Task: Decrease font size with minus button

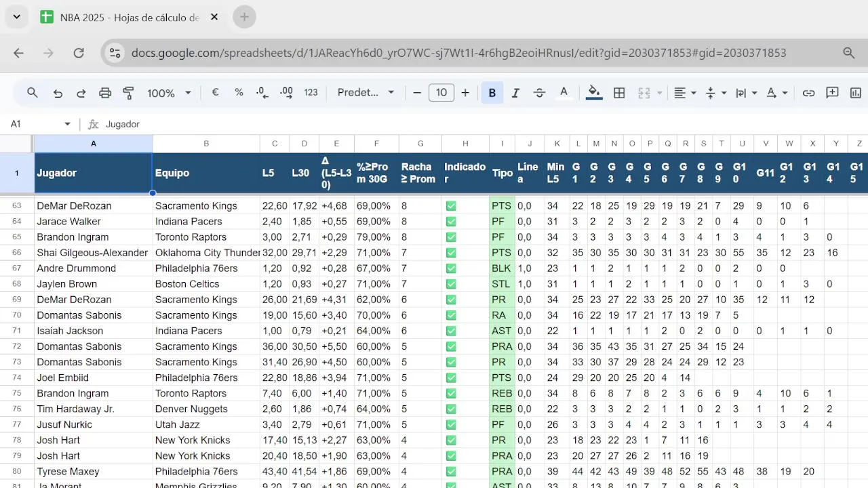Action: tap(417, 93)
